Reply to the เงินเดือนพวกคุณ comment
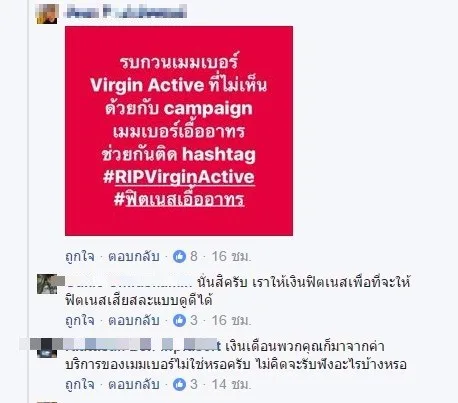Screen dimensions: 458x403 134,384
